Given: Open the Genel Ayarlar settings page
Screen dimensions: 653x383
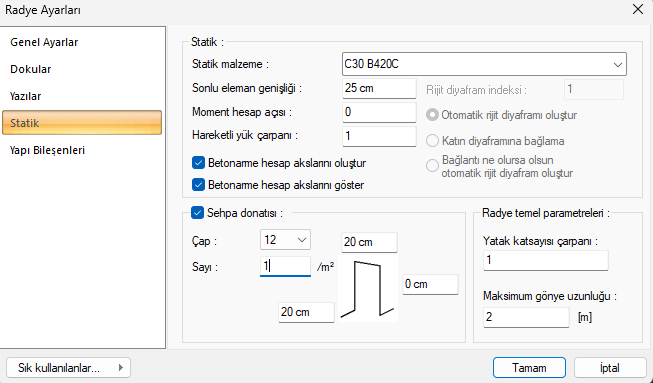Looking at the screenshot, I should point(82,42).
